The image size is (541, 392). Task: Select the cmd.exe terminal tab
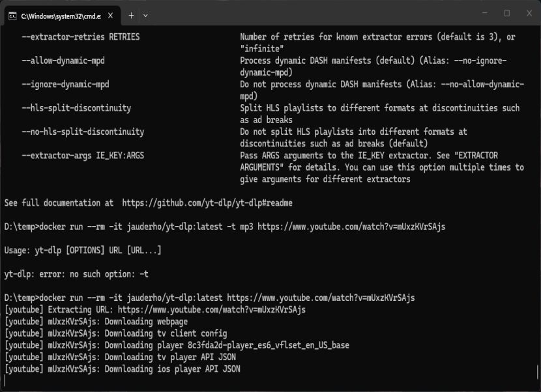(61, 16)
